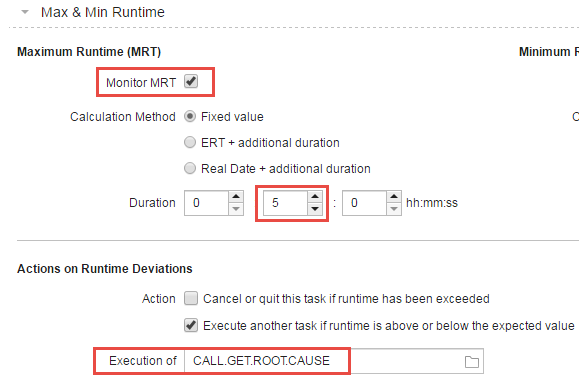Enable Cancel or quit this task checkbox
Viewport: 579px width, 387px height.
pyautogui.click(x=191, y=298)
